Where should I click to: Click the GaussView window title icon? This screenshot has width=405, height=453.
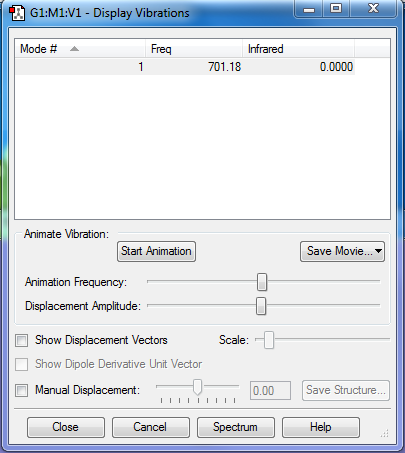click(17, 13)
